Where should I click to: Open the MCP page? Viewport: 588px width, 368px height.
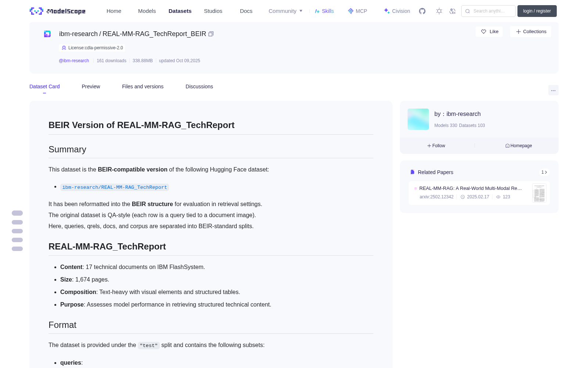tap(357, 11)
